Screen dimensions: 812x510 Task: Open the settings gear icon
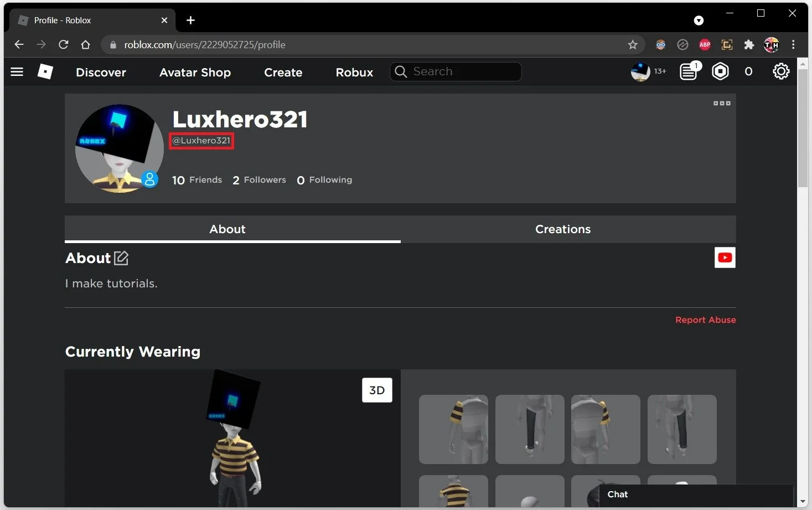(781, 71)
